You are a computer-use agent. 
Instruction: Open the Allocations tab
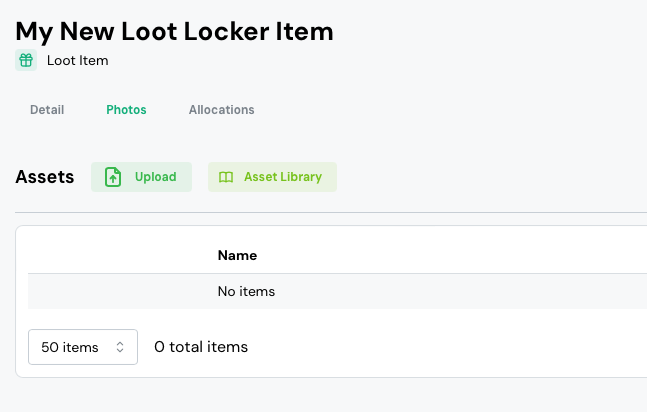tap(221, 110)
